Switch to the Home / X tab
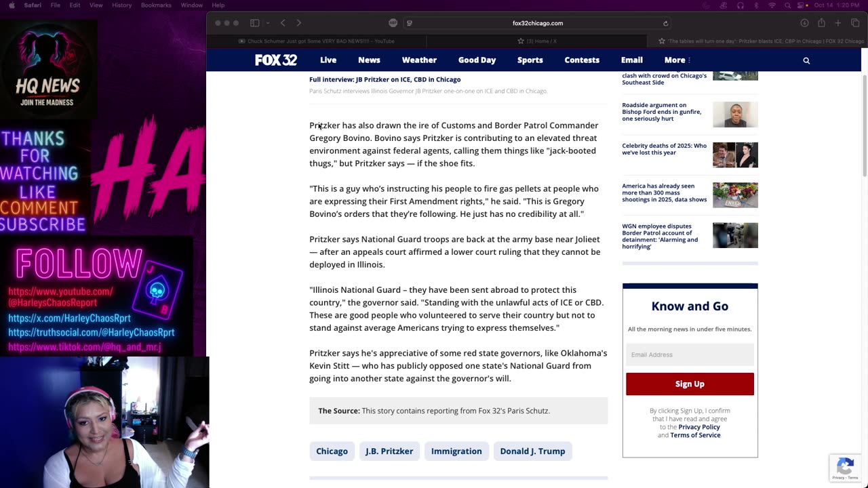 [x=536, y=41]
